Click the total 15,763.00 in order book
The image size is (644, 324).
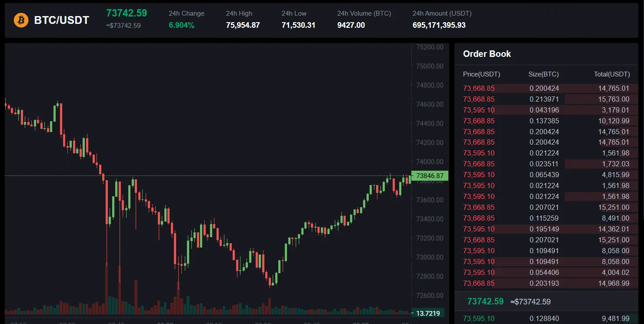(x=614, y=99)
